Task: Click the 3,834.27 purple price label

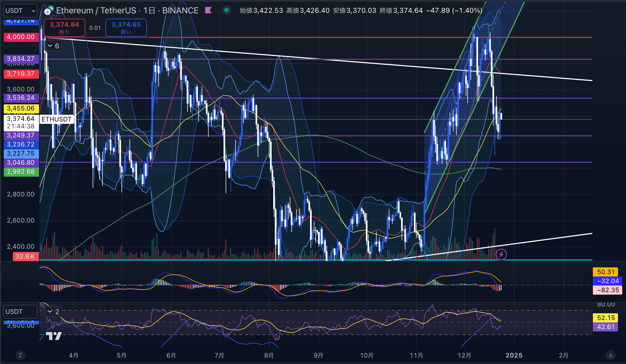Action: [21, 59]
